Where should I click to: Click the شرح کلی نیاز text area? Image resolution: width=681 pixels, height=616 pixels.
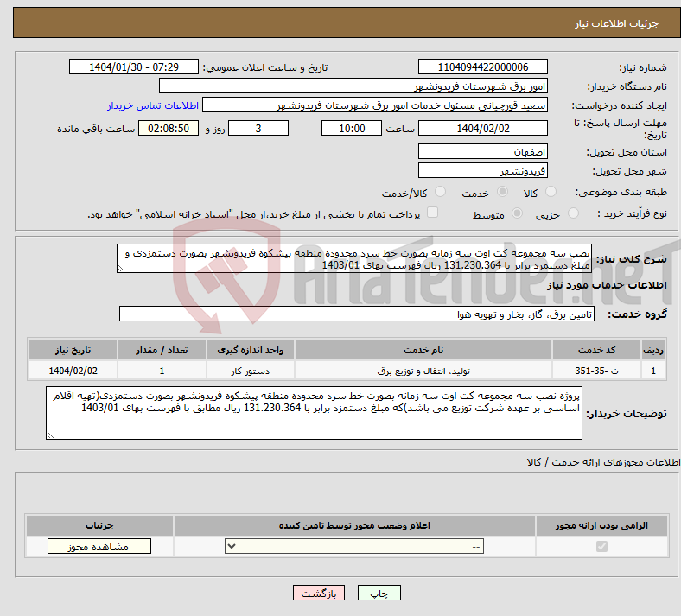(354, 258)
